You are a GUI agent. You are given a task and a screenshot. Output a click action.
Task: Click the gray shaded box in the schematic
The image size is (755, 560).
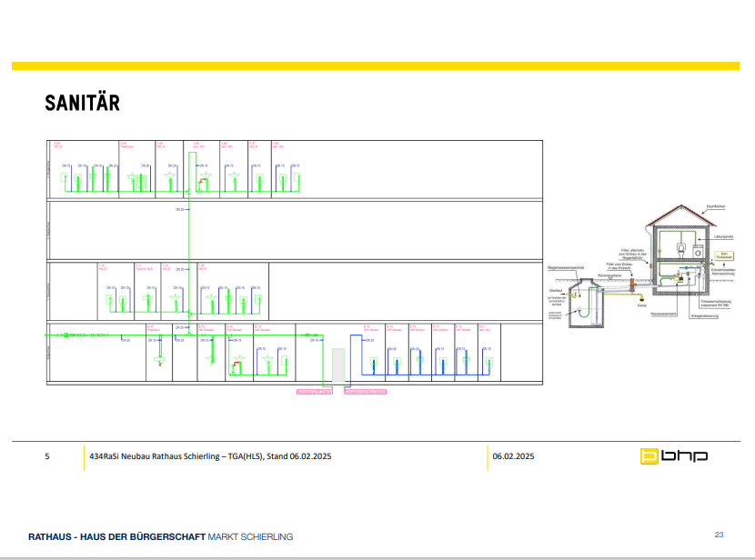[337, 370]
